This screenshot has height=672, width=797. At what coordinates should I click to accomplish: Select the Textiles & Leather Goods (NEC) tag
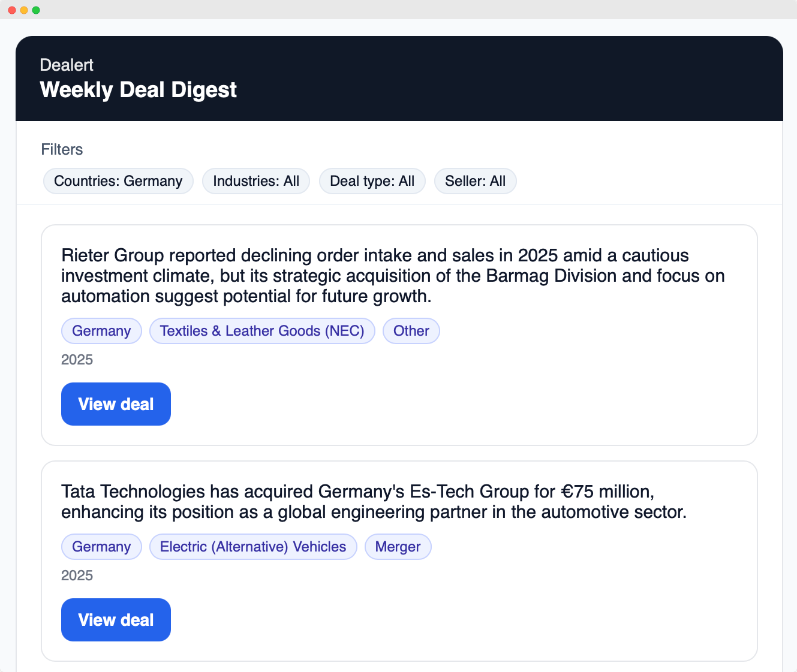pyautogui.click(x=262, y=331)
